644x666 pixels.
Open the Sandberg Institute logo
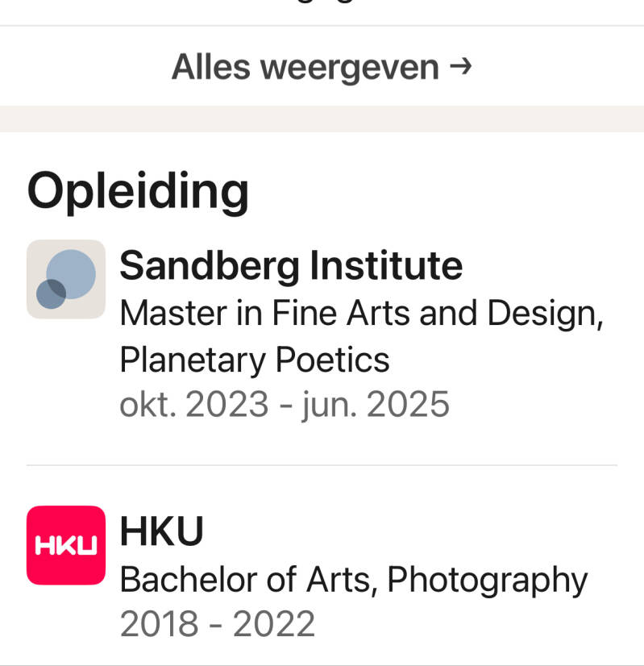click(x=66, y=279)
